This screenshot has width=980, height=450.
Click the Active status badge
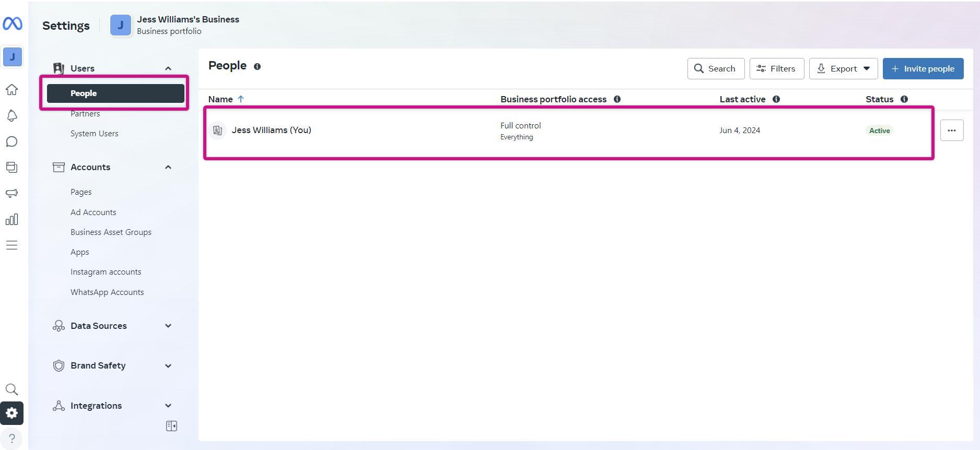coord(880,131)
